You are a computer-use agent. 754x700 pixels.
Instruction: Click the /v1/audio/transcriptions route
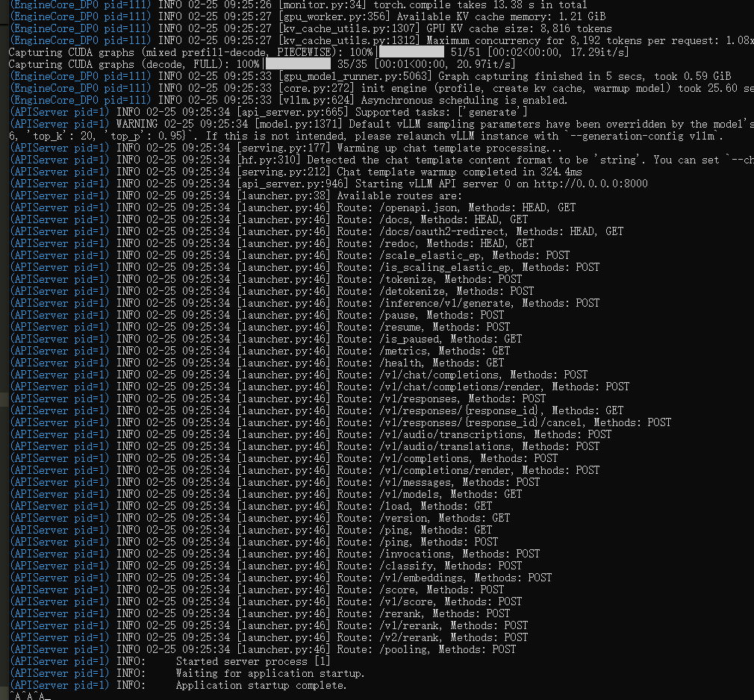[452, 434]
